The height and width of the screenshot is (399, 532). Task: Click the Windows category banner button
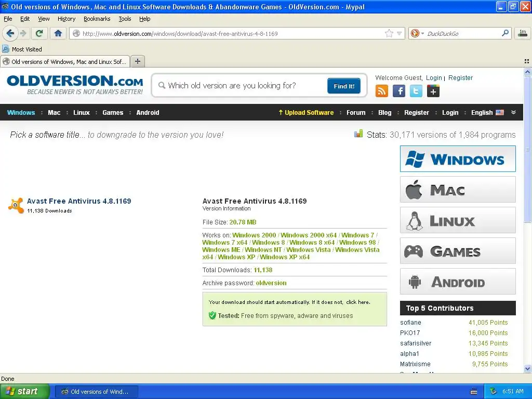[x=458, y=159]
